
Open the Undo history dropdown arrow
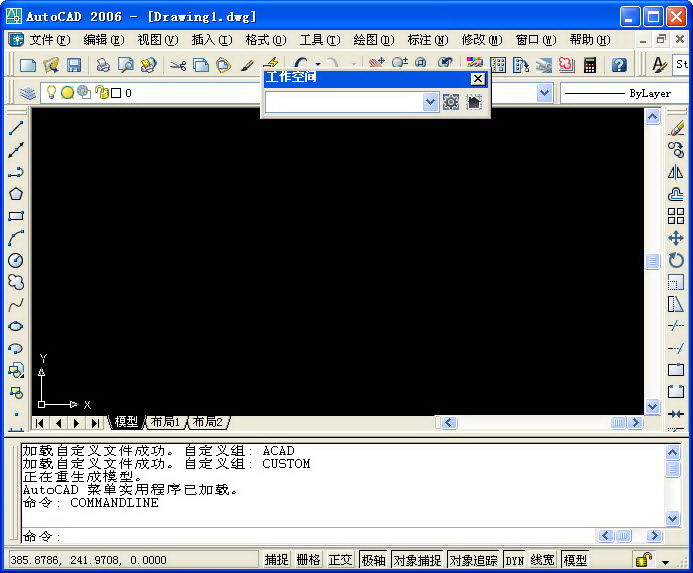(x=318, y=65)
